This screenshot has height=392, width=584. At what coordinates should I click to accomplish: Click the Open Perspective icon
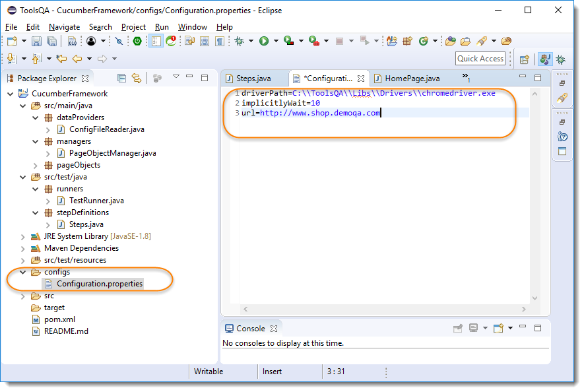coord(525,59)
